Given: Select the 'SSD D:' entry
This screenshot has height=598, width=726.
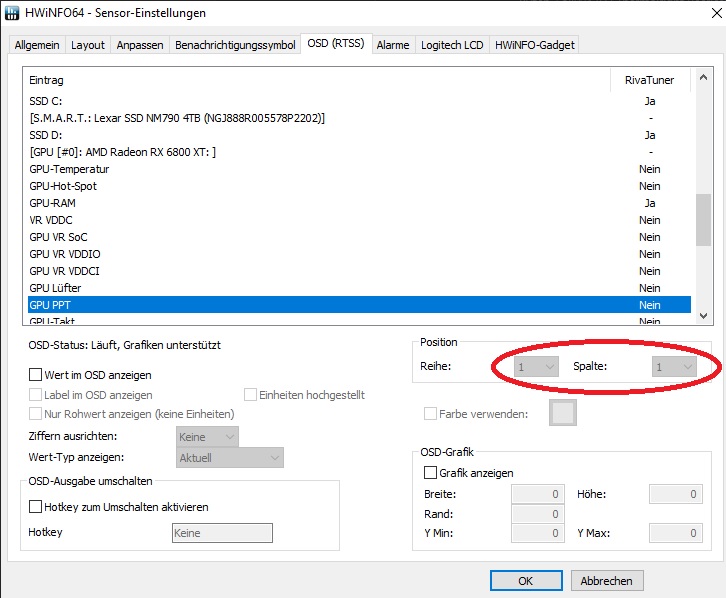Looking at the screenshot, I should click(x=359, y=135).
